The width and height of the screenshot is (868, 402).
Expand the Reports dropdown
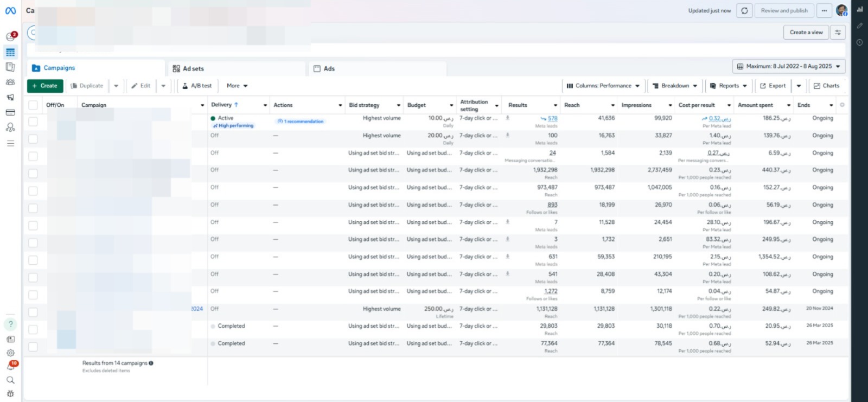pyautogui.click(x=729, y=86)
